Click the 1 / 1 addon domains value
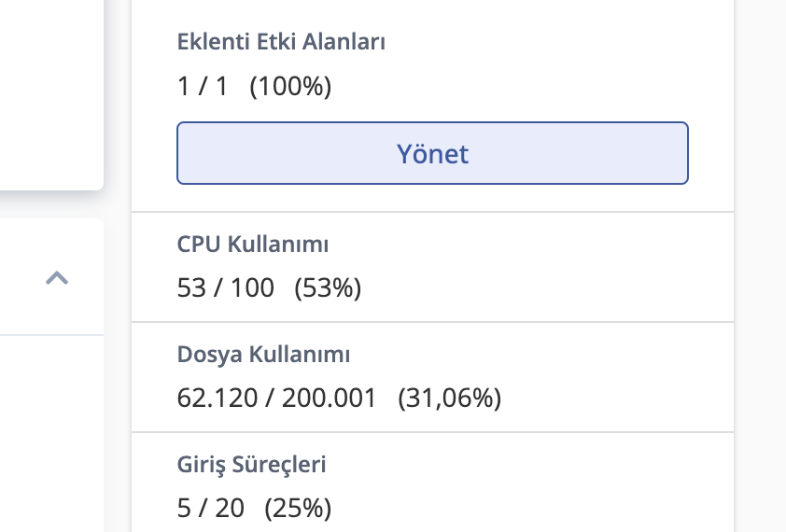This screenshot has height=532, width=786. tap(203, 87)
